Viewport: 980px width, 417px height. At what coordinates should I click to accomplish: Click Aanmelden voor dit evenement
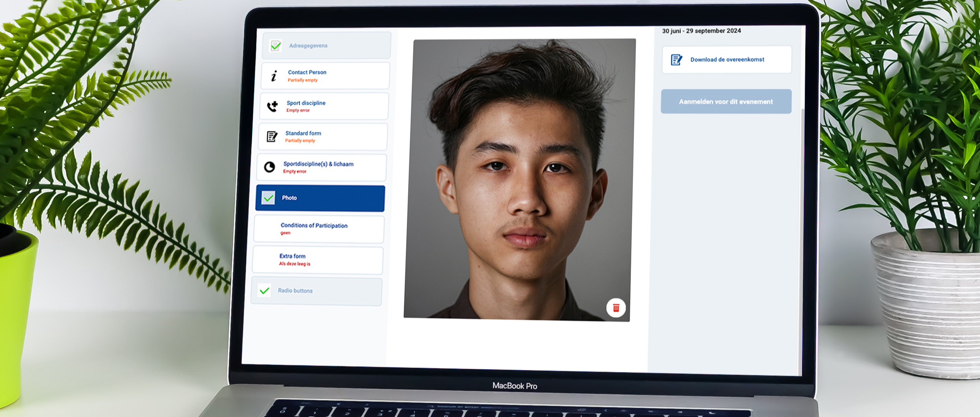tap(726, 101)
